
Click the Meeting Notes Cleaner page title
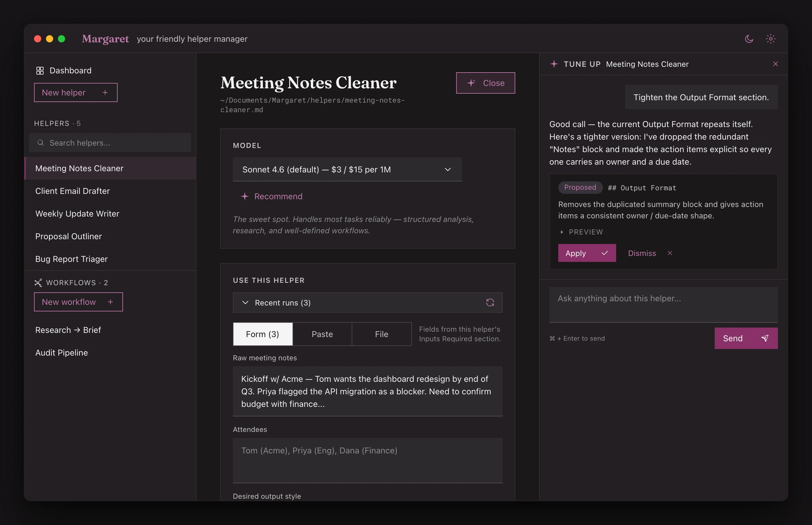click(x=308, y=83)
